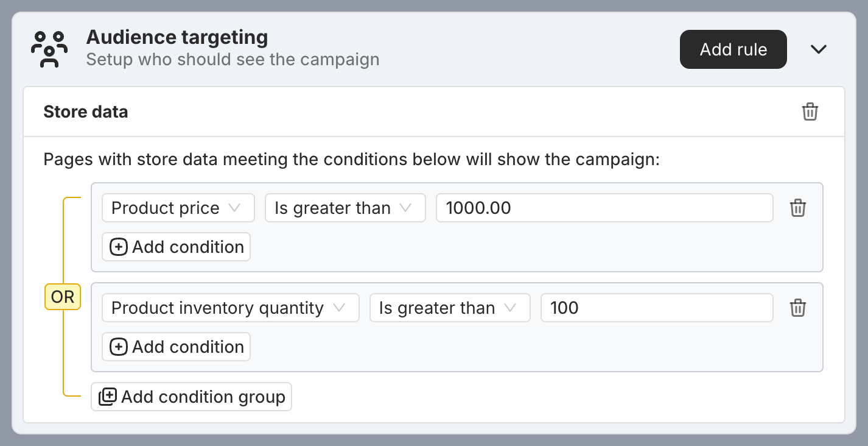This screenshot has width=868, height=446.
Task: Click plus icon in second Add condition
Action: point(118,347)
